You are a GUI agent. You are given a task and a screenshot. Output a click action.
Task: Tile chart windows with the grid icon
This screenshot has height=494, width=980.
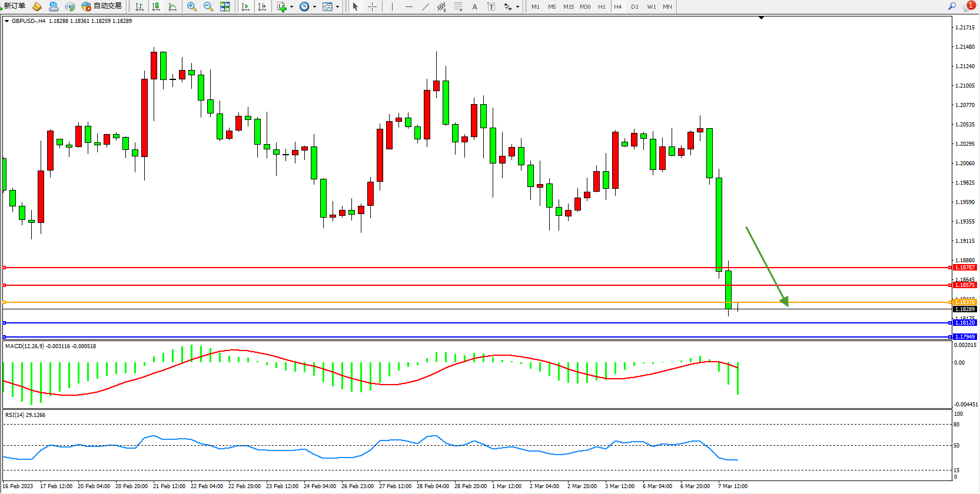(x=225, y=6)
